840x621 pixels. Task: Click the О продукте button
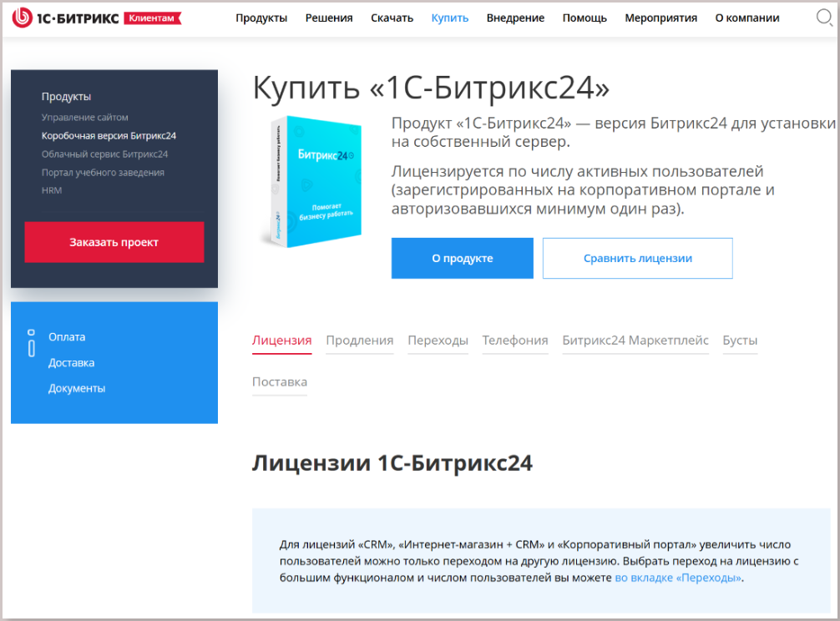click(463, 258)
